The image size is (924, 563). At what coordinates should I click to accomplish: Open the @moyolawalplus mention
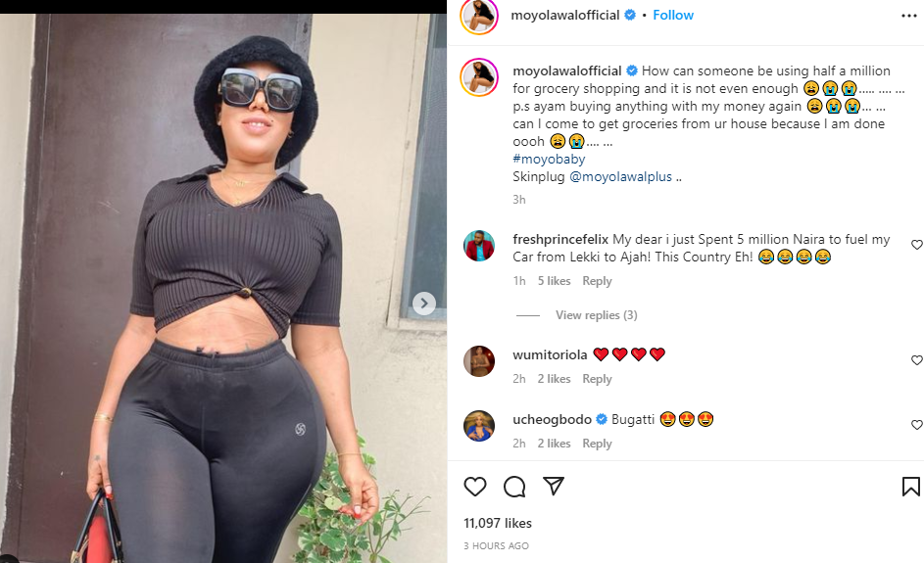620,176
